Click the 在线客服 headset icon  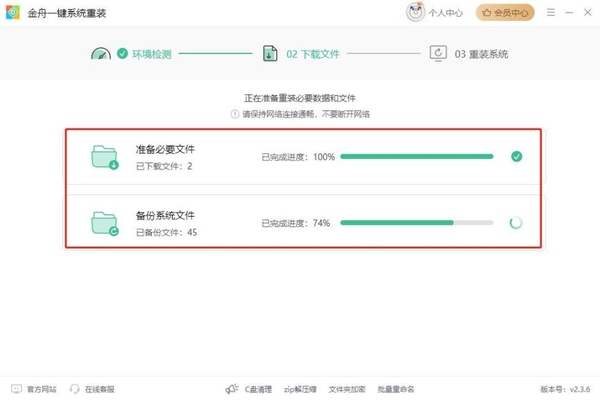[x=75, y=389]
